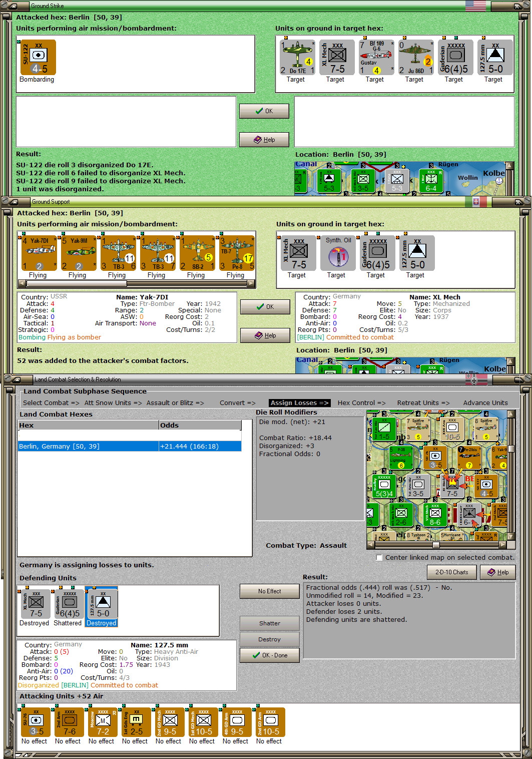Viewport: 532px width, 759px height.
Task: Select shattered Guderian defending unit
Action: click(69, 604)
